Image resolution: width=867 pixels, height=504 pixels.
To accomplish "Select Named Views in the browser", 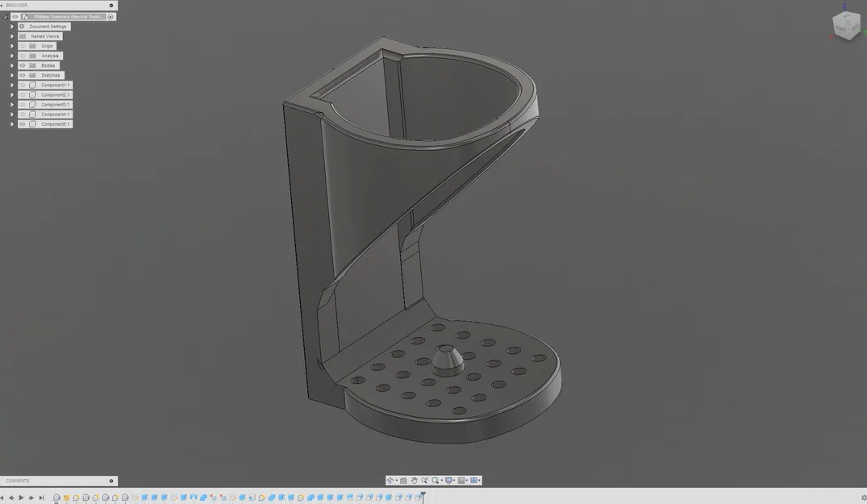I will (x=45, y=36).
